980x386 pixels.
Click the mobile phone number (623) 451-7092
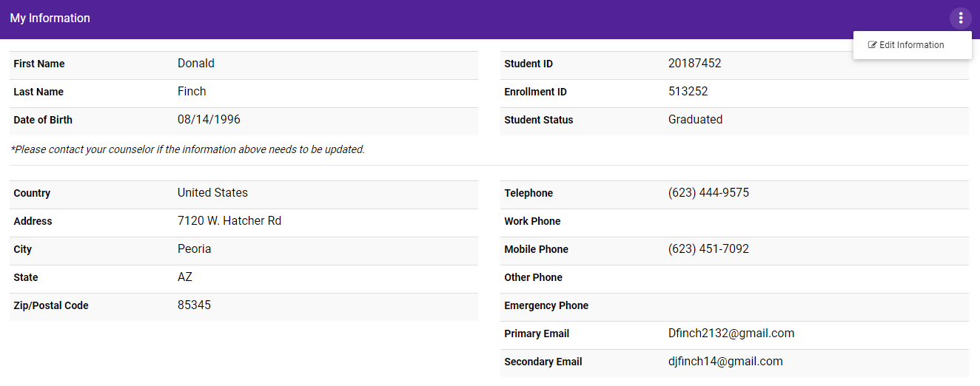pos(708,249)
